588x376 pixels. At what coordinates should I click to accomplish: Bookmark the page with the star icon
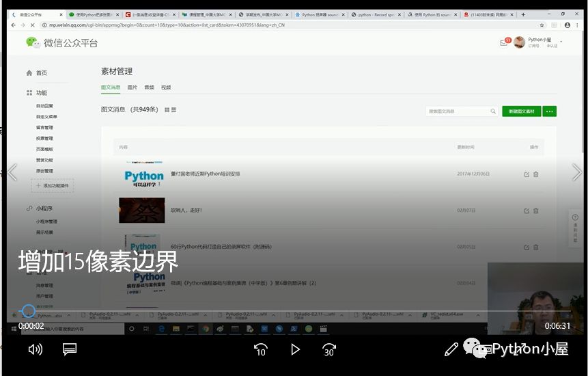point(542,25)
